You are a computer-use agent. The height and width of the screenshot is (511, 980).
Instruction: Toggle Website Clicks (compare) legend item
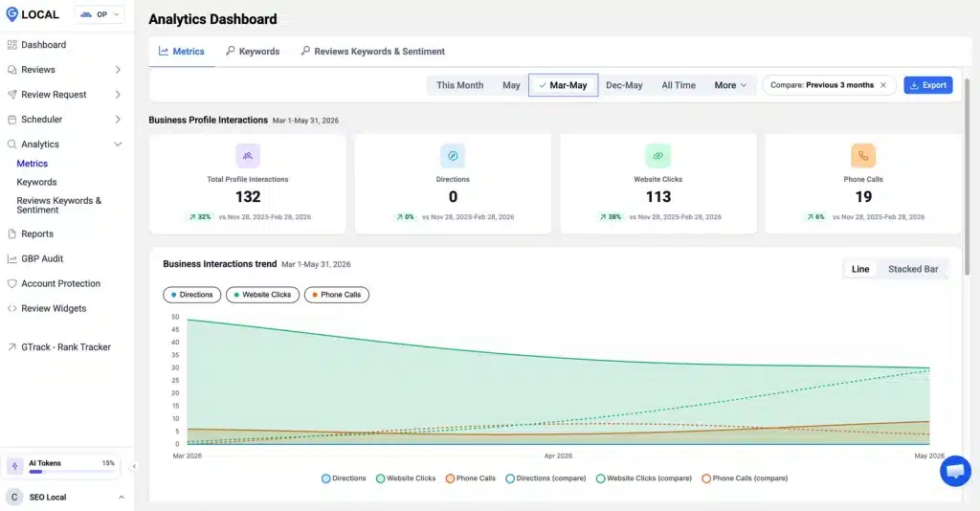(x=644, y=478)
